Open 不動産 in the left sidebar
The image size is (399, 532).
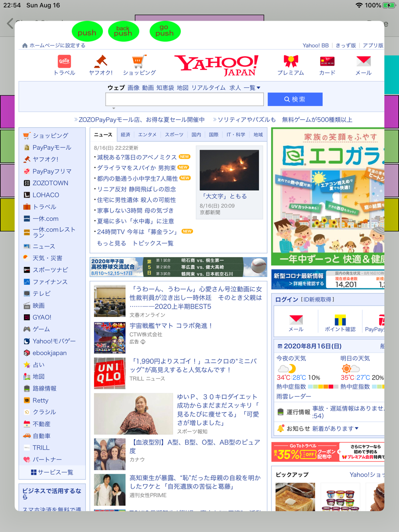pos(41,424)
